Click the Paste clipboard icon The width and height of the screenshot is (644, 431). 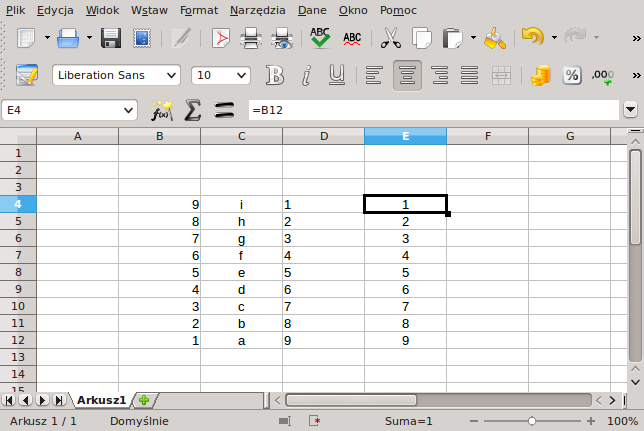point(453,38)
